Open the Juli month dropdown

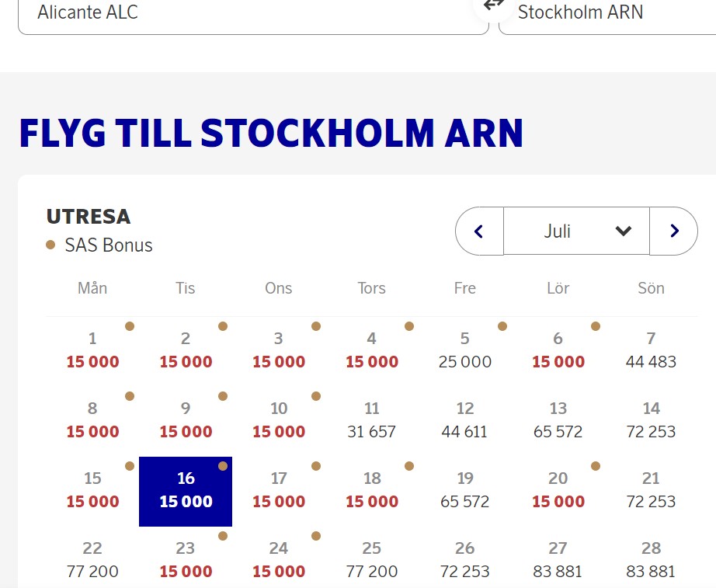tap(576, 231)
